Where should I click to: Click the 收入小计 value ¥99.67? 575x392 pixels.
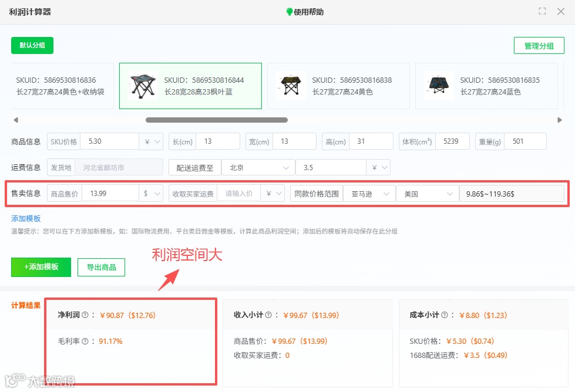point(311,316)
